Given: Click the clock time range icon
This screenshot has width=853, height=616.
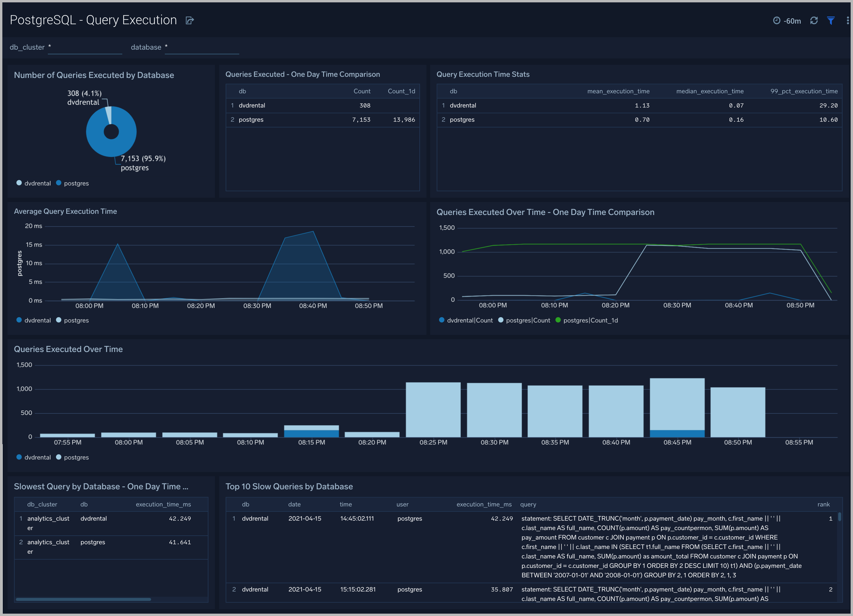Looking at the screenshot, I should (x=777, y=21).
